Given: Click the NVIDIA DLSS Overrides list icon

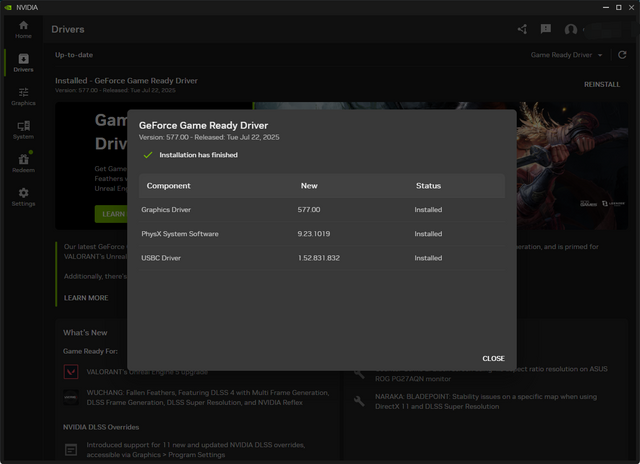Looking at the screenshot, I should click(x=71, y=450).
